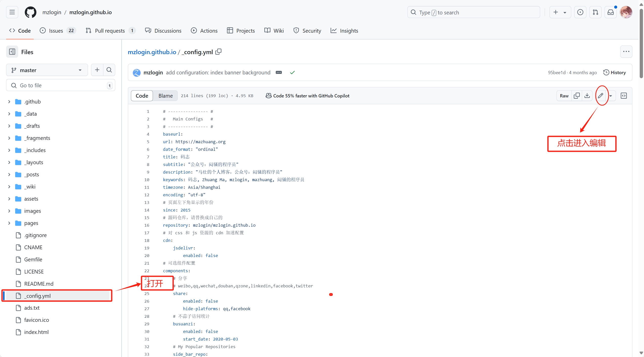Switch to Code view toggle
Image resolution: width=644 pixels, height=357 pixels.
click(x=142, y=96)
